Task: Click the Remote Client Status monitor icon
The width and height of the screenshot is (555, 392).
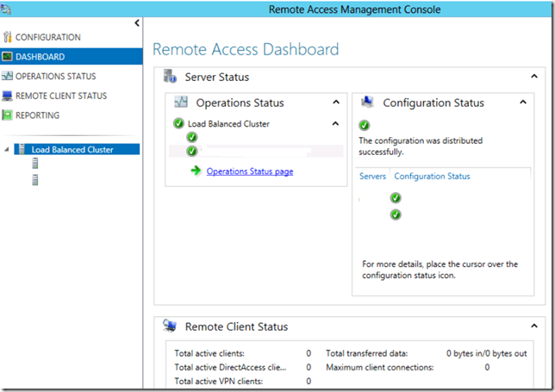Action: tap(8, 96)
